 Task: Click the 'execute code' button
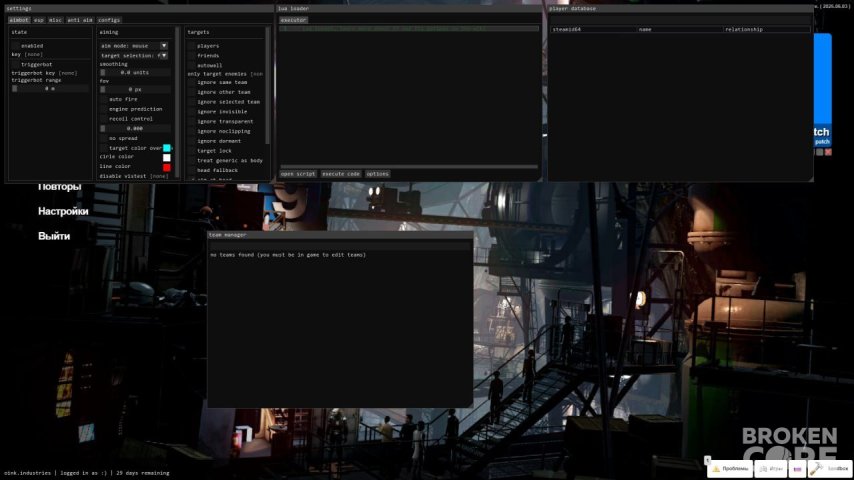[x=340, y=174]
